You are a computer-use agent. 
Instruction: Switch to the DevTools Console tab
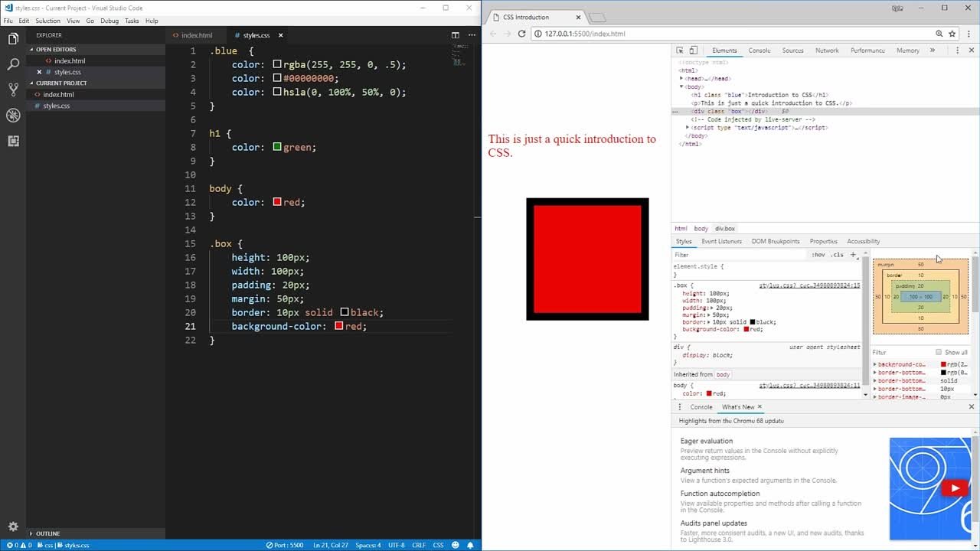pyautogui.click(x=759, y=51)
